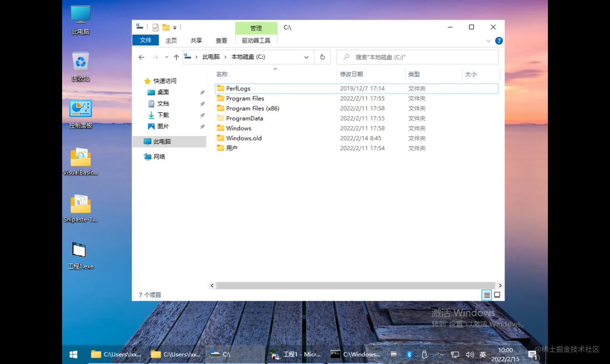
Task: Select 此电脑 in the navigation pane
Action: coord(169,141)
